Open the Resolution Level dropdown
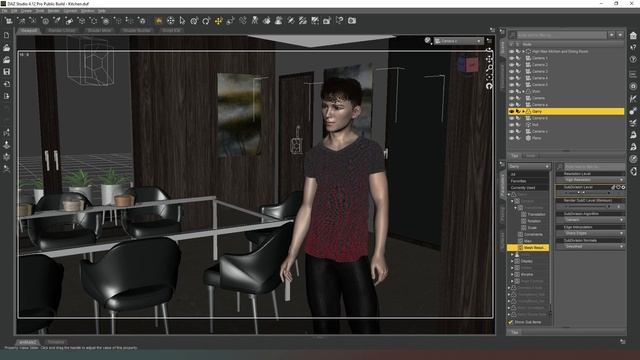The height and width of the screenshot is (360, 640). [591, 180]
